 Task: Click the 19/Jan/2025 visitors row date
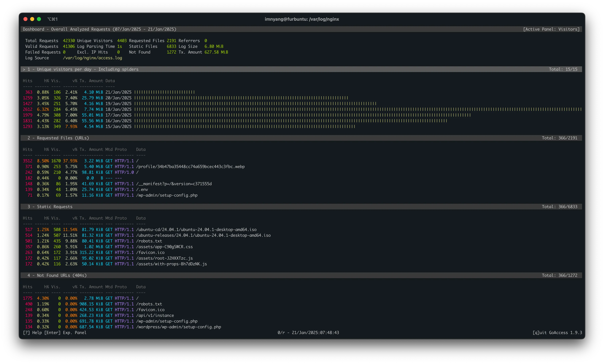click(118, 104)
